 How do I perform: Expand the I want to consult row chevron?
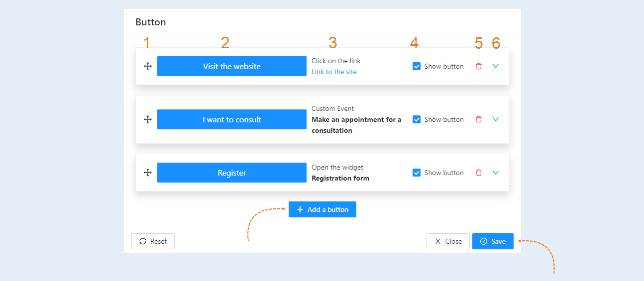point(496,119)
